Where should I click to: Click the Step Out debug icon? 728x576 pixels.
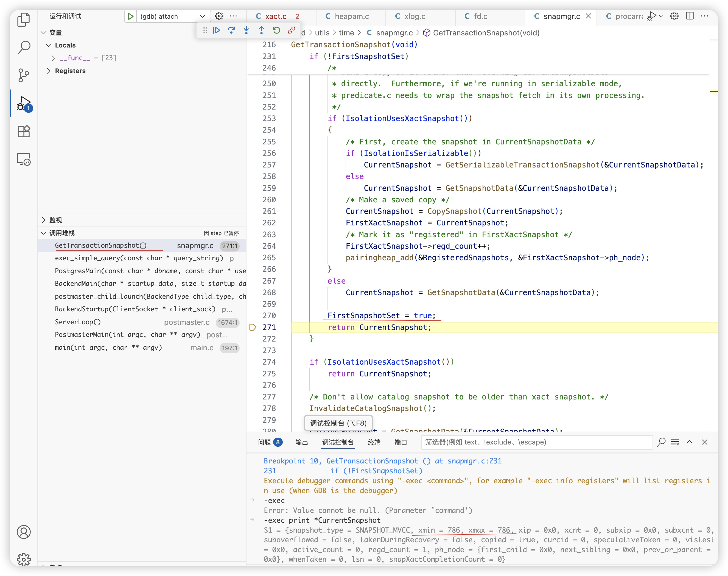[261, 31]
